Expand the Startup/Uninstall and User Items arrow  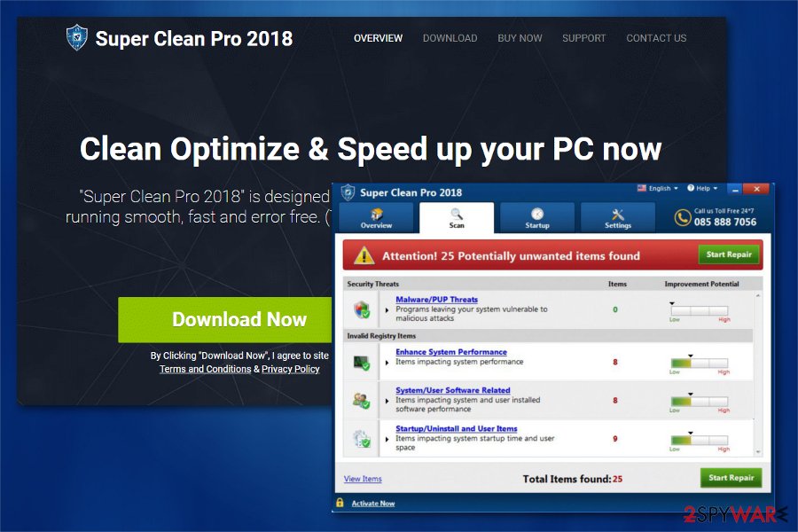pyautogui.click(x=387, y=439)
